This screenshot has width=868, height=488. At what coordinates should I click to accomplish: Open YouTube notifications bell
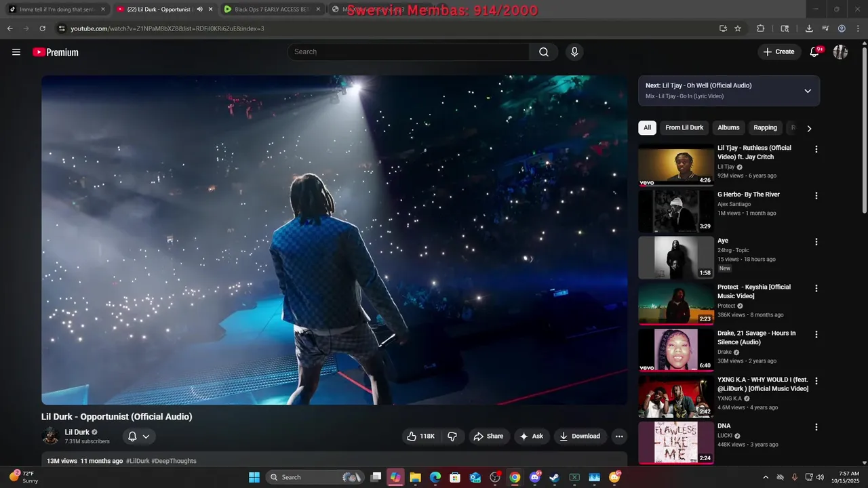click(x=815, y=52)
